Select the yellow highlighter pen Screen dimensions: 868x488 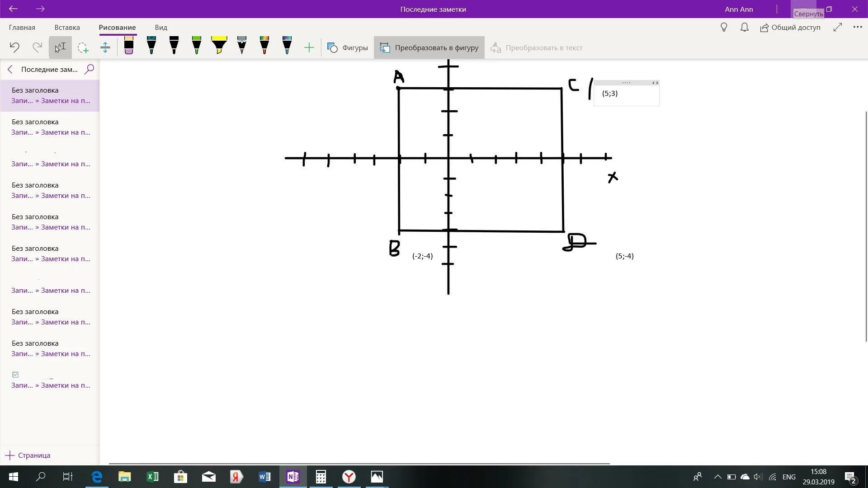click(x=219, y=46)
